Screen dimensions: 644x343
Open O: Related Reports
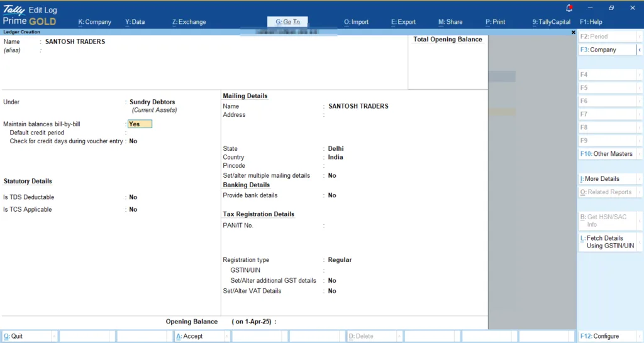[608, 192]
